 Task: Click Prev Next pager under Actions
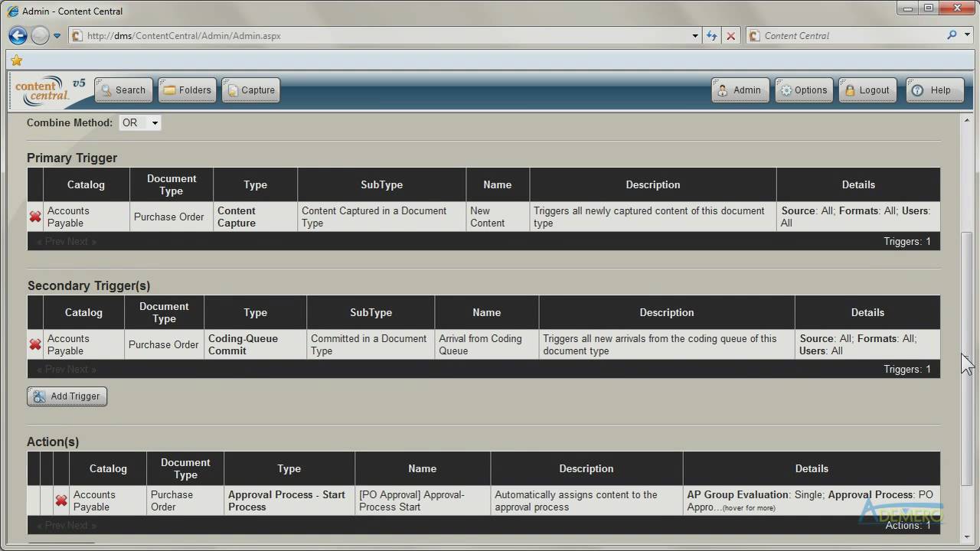click(x=67, y=525)
